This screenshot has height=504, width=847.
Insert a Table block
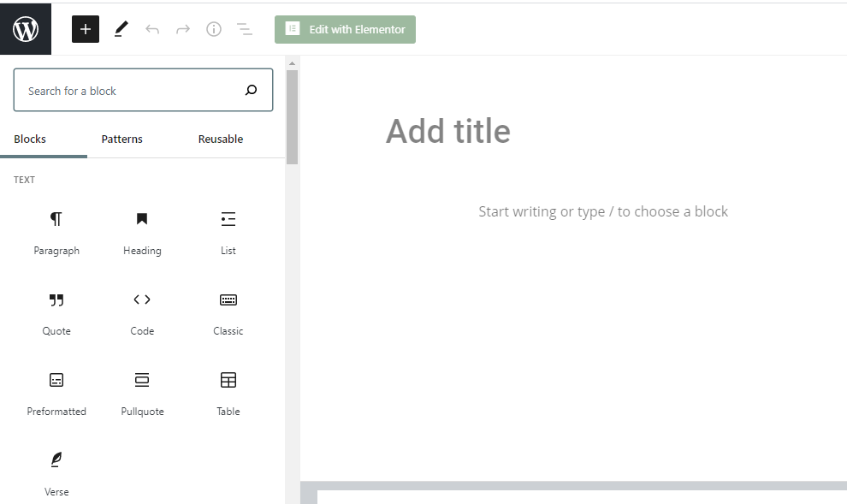[x=228, y=394]
